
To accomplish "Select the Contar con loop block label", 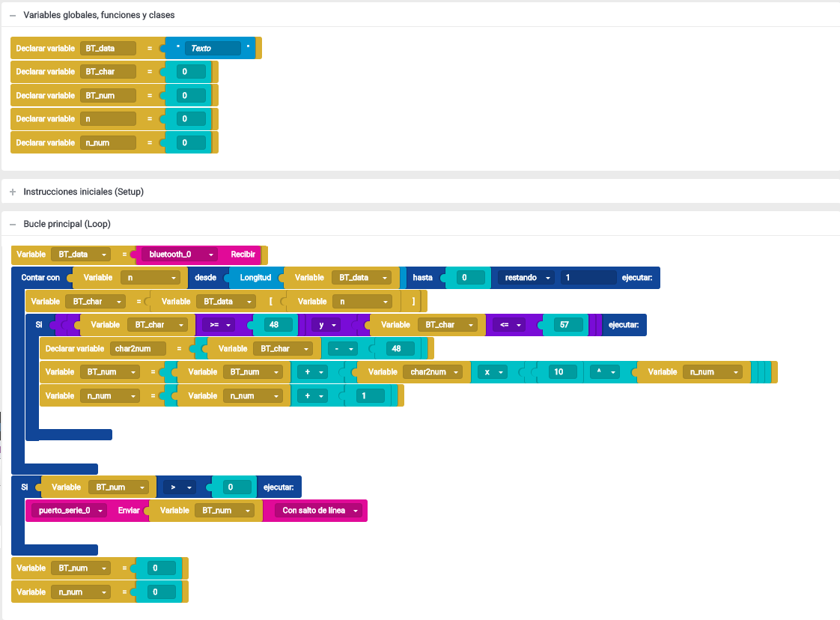I will click(x=40, y=278).
